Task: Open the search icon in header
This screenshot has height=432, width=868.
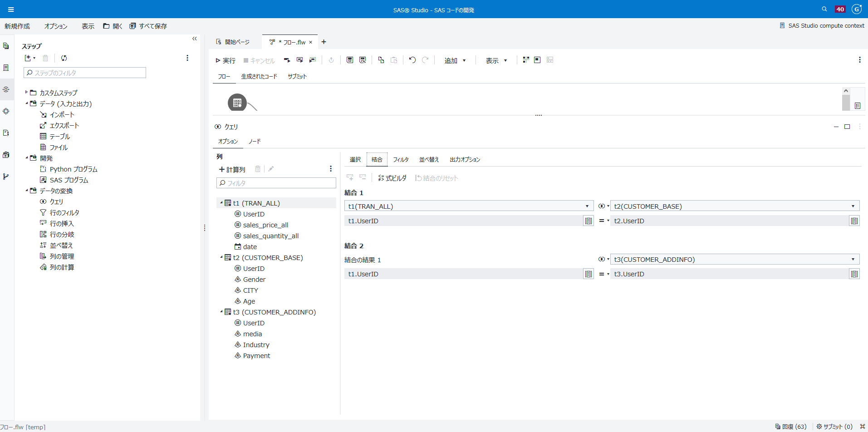Action: coord(824,9)
